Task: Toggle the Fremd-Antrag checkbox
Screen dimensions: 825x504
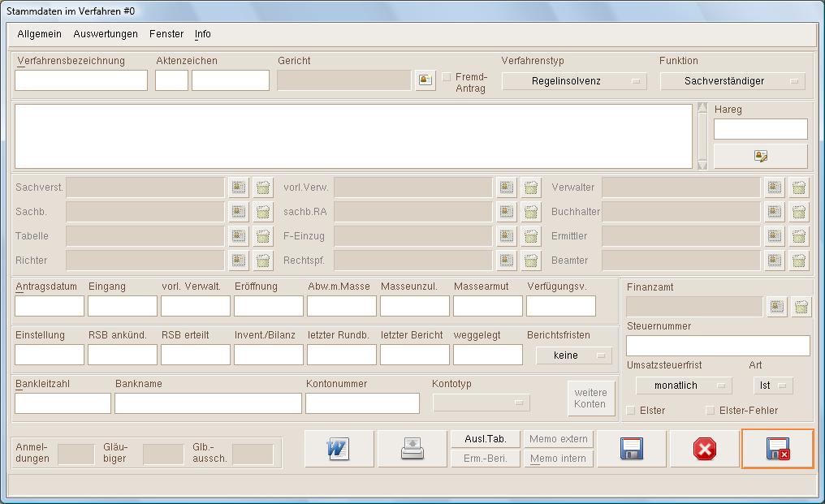Action: [447, 77]
